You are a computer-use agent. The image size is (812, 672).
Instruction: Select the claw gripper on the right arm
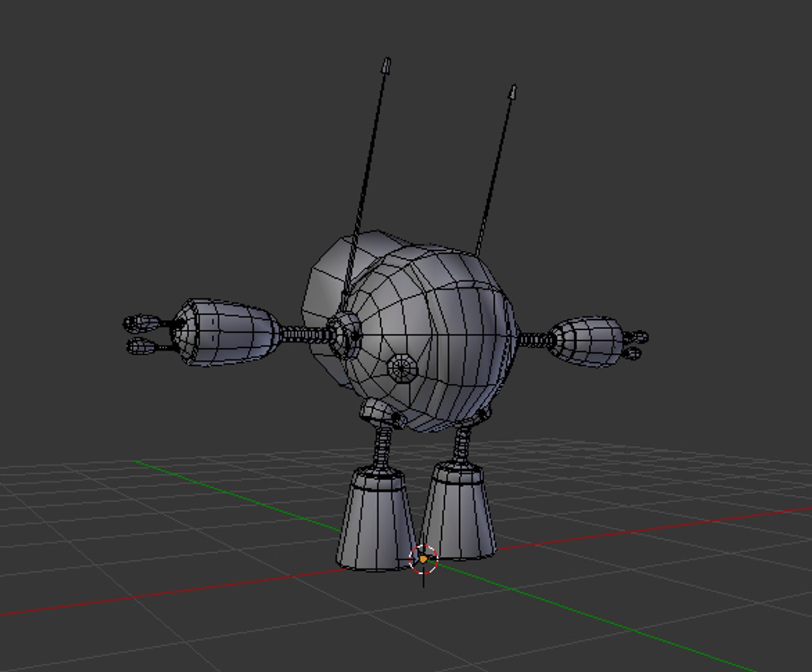tap(634, 345)
